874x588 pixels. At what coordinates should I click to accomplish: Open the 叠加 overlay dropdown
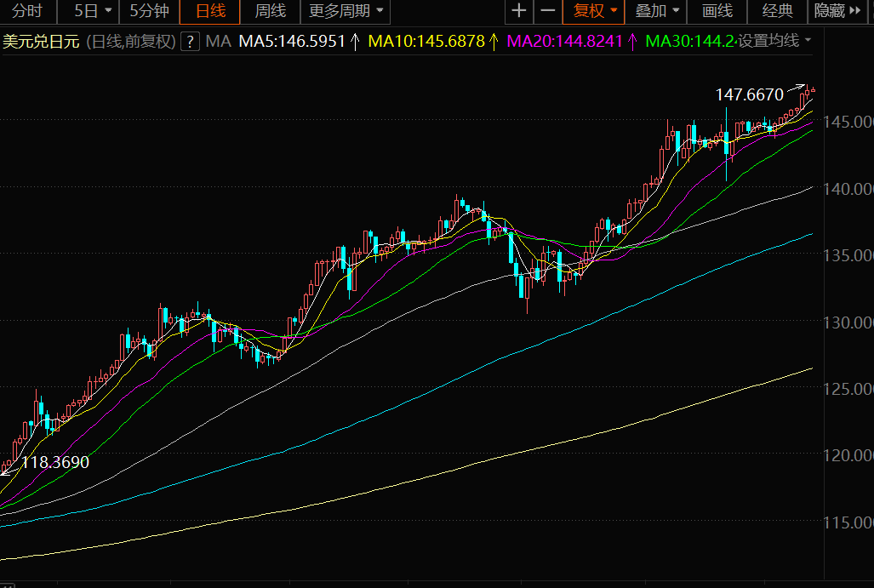point(656,10)
